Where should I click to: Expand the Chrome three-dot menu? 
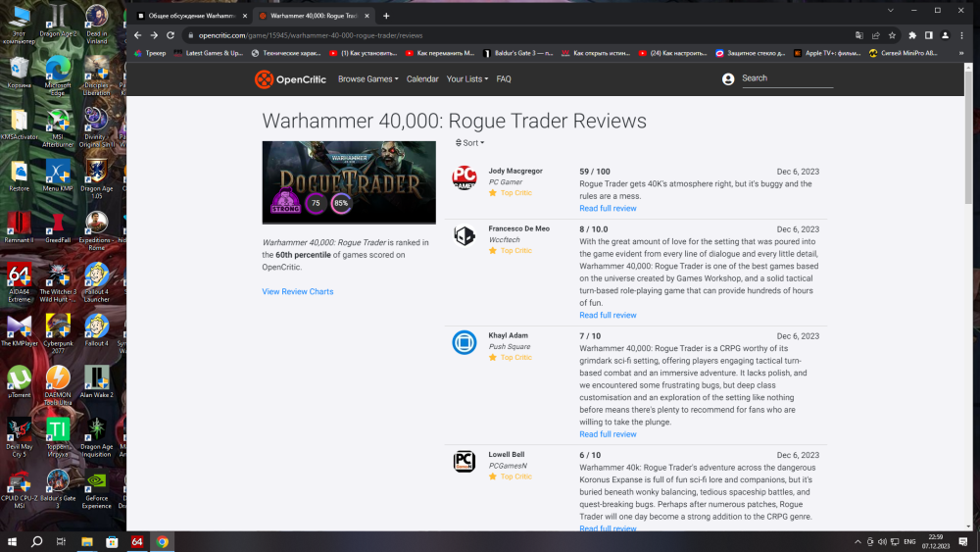click(x=962, y=35)
